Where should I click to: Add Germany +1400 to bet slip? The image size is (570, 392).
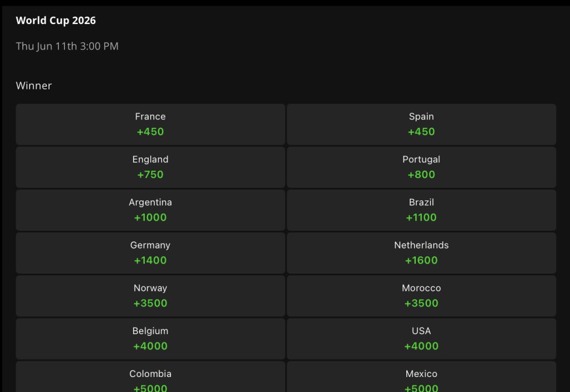(150, 253)
